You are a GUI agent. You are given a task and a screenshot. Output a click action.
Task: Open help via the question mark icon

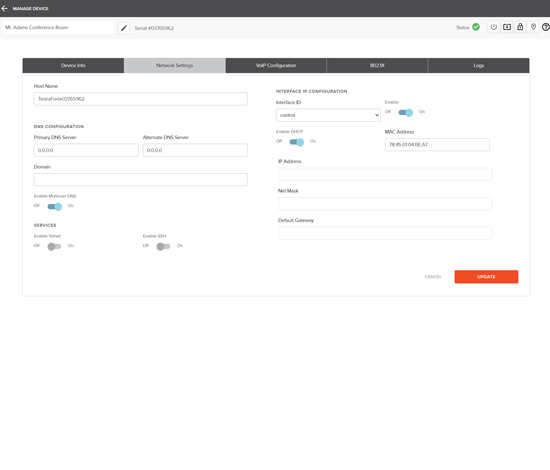pos(545,27)
